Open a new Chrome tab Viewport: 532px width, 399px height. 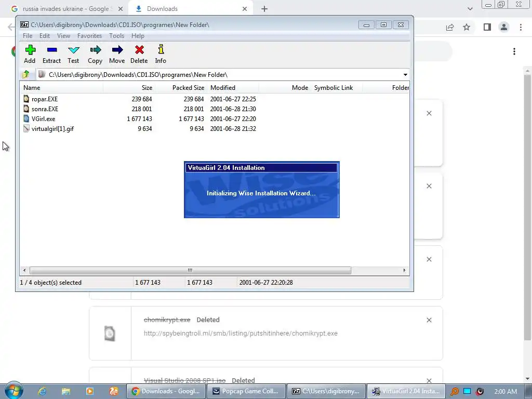(x=264, y=9)
